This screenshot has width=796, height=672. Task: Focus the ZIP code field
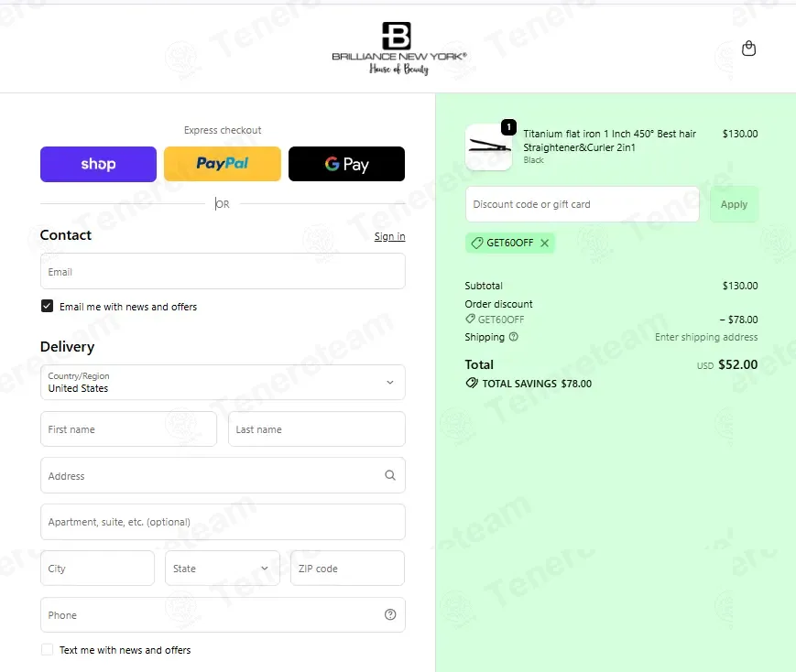(348, 568)
